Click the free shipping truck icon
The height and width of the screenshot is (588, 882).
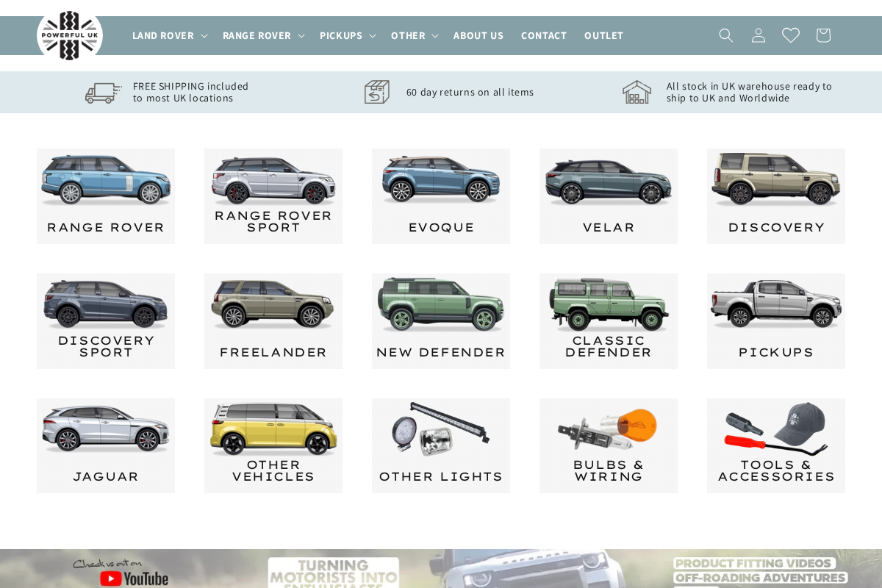[x=103, y=92]
